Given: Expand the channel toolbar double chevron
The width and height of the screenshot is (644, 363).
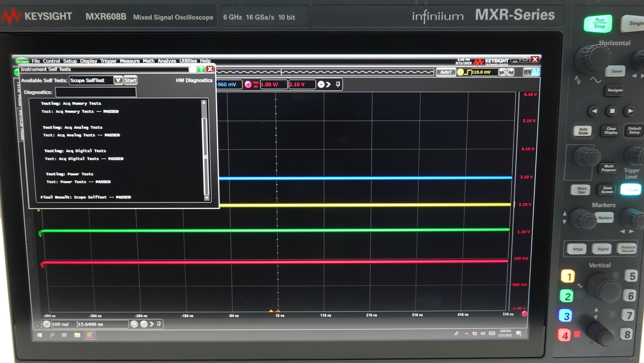Looking at the screenshot, I should tap(329, 84).
